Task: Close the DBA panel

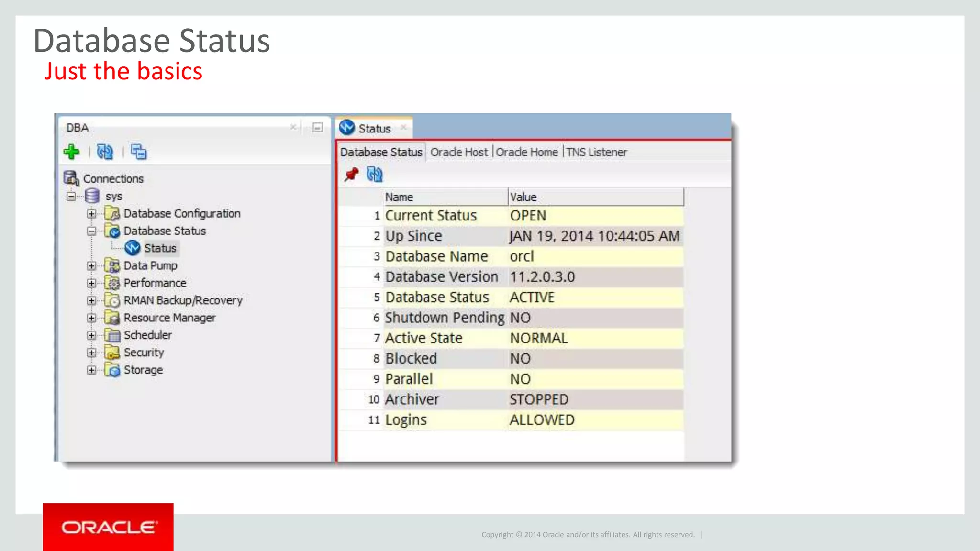Action: (x=293, y=127)
